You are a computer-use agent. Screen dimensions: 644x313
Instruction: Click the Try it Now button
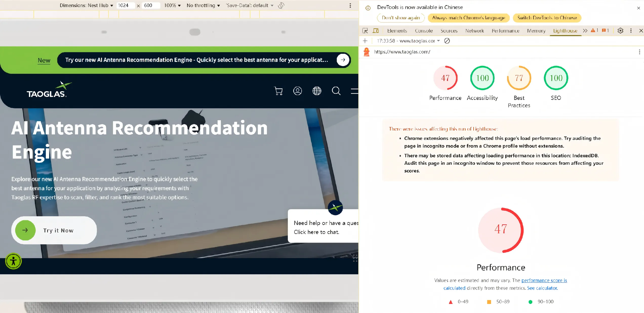[54, 230]
